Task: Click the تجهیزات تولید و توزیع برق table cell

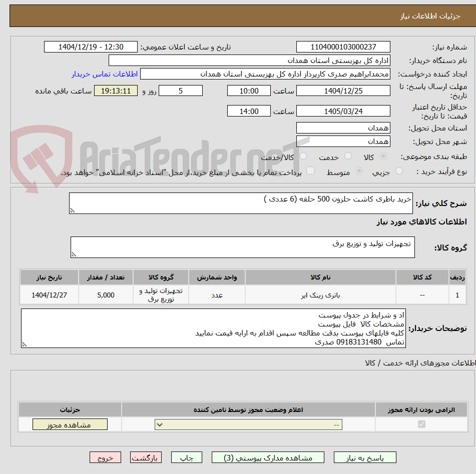Action: (161, 295)
